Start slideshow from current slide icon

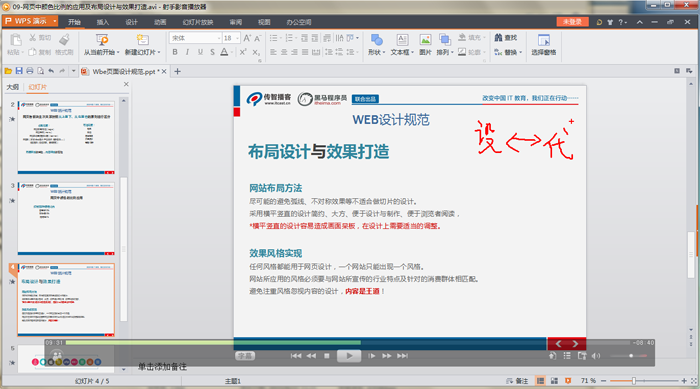coord(102,40)
